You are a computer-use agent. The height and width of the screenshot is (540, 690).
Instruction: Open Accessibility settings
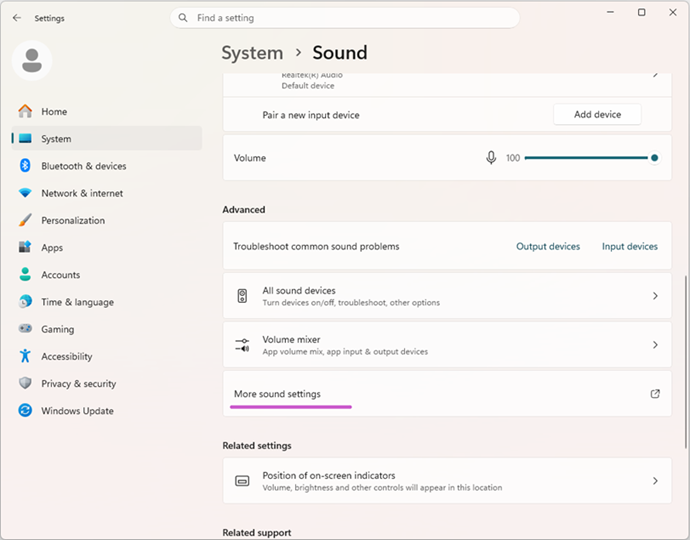(106, 356)
